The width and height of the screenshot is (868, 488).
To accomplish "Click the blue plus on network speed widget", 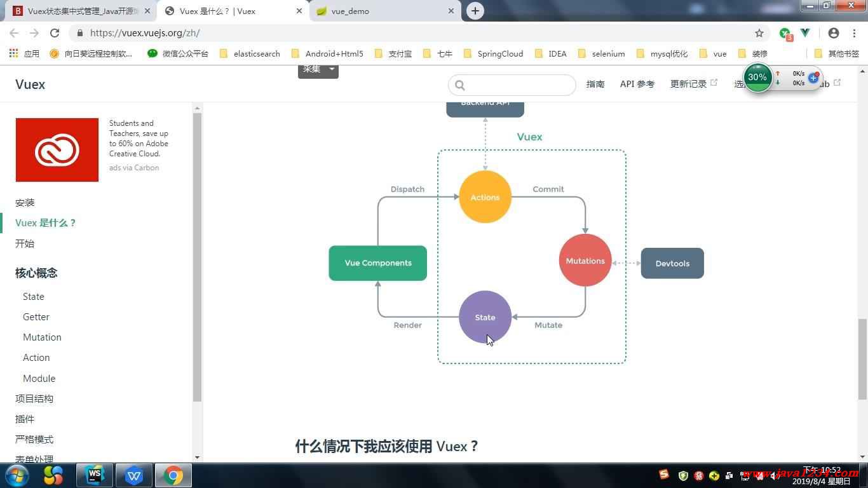I will click(813, 78).
